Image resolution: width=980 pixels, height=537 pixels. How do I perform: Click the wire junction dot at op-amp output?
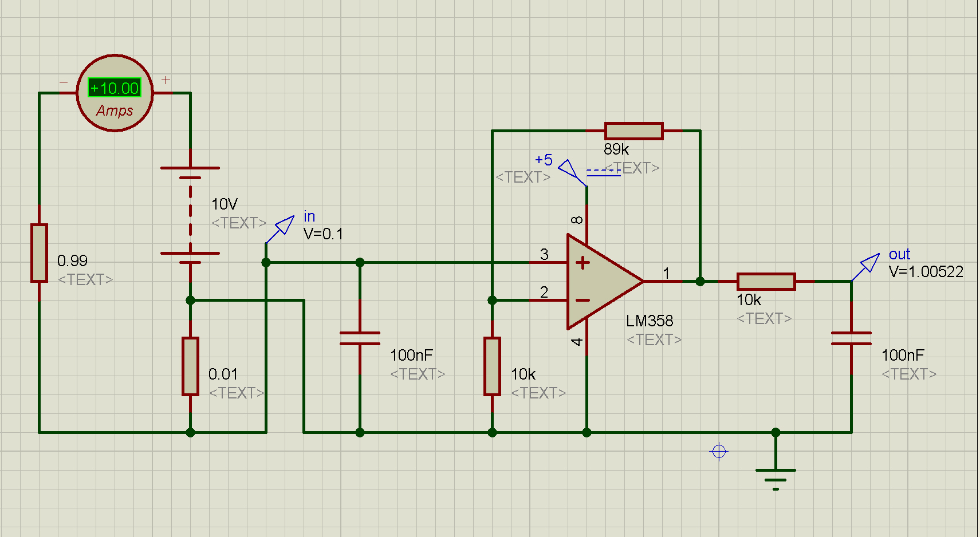tap(700, 282)
